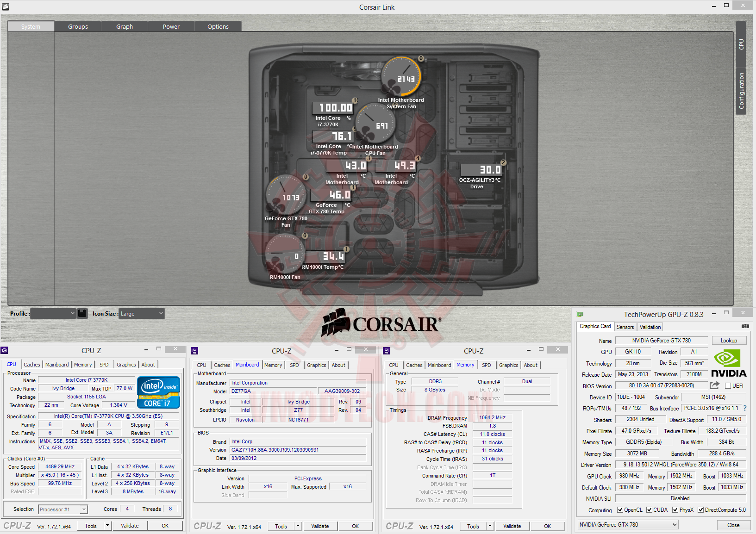756x534 pixels.
Task: Click the motherboard Model field DZ77GA
Action: point(273,391)
